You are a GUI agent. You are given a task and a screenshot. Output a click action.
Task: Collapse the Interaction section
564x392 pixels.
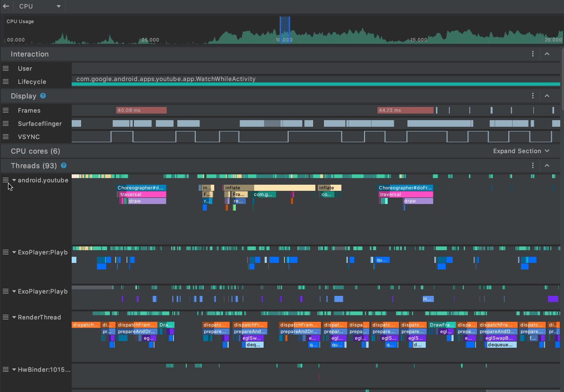[x=547, y=54]
